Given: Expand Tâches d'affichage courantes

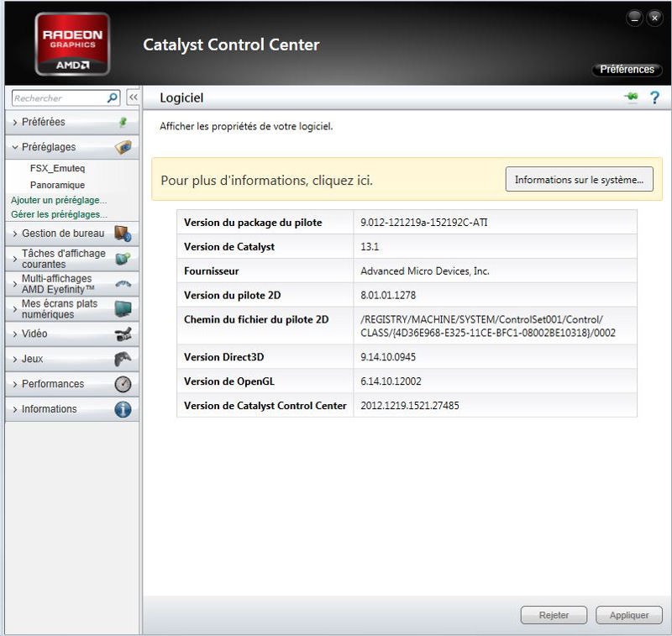Looking at the screenshot, I should pos(15,259).
